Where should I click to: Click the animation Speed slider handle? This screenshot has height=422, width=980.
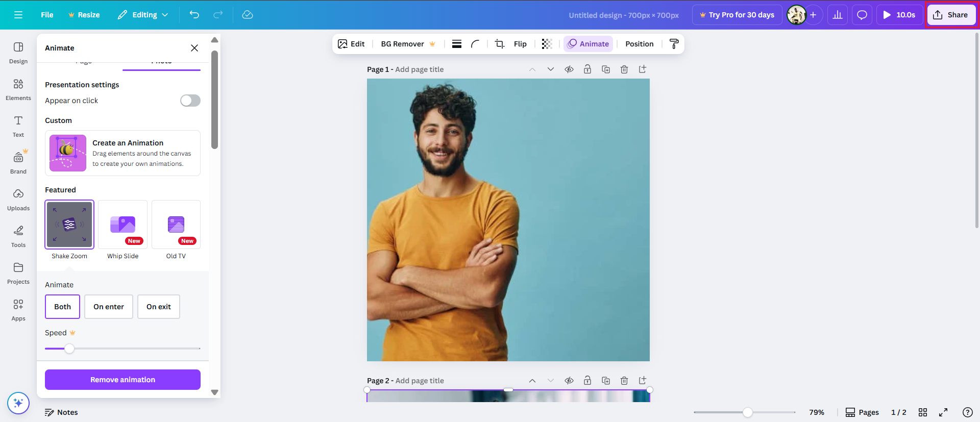69,349
